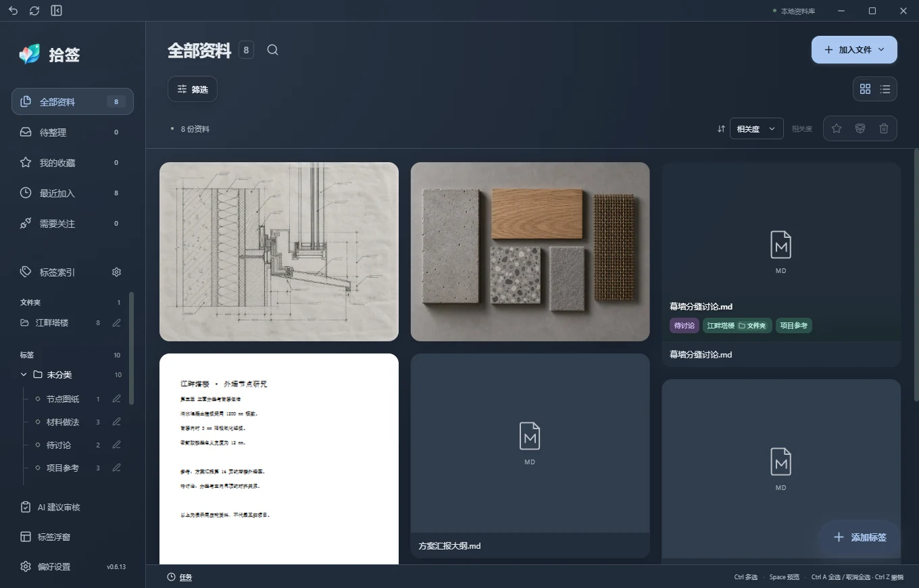Edit the 节点图纸 tag with pencil icon
This screenshot has height=588, width=919.
coord(116,399)
